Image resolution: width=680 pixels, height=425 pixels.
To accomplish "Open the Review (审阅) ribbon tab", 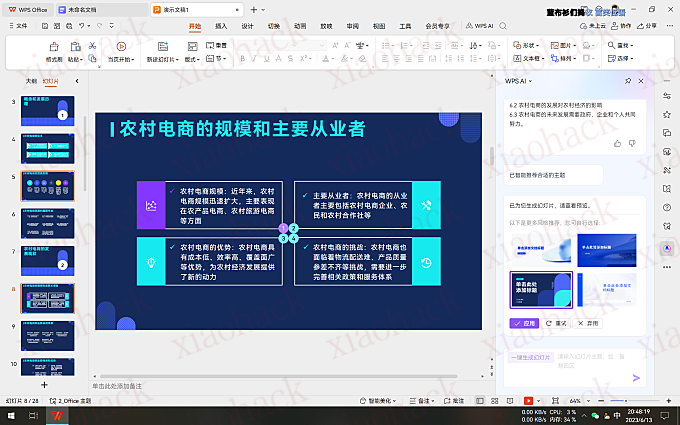I will (x=353, y=26).
